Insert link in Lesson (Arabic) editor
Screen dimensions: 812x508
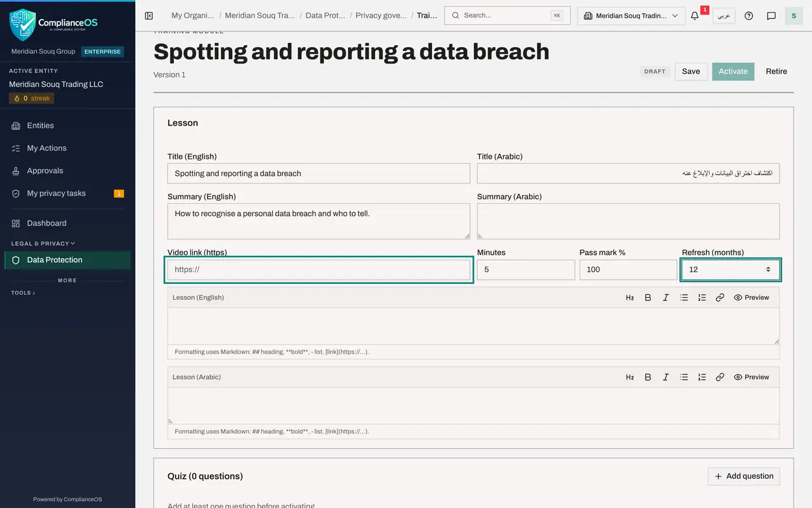tap(720, 377)
